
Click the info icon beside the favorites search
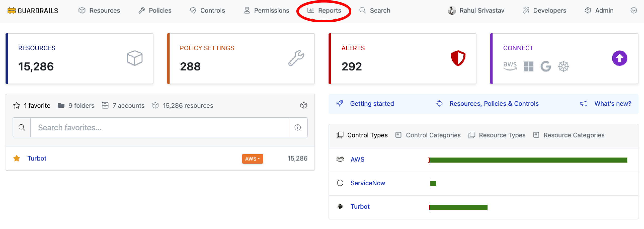(x=298, y=127)
